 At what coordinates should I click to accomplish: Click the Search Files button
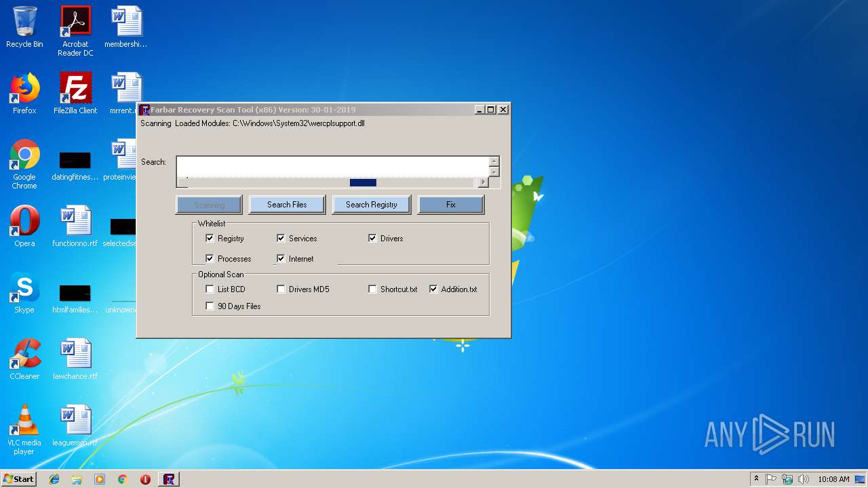287,205
